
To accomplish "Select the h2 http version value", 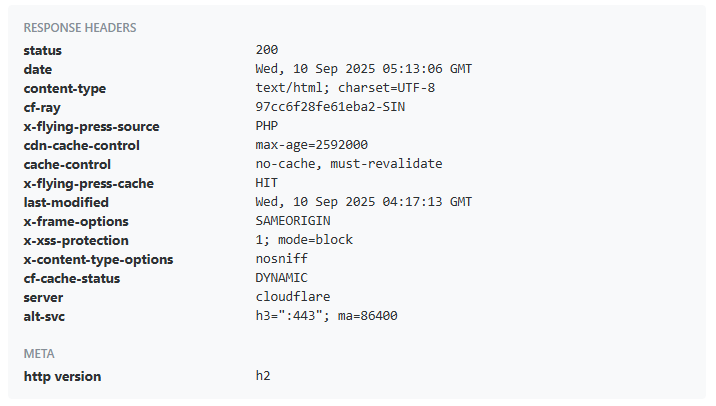I will pyautogui.click(x=263, y=376).
